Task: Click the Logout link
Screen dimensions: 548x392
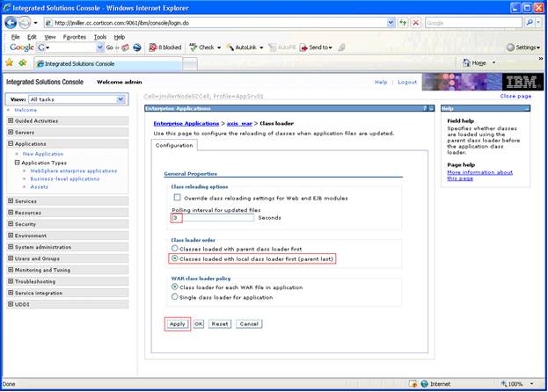Action: coord(407,82)
